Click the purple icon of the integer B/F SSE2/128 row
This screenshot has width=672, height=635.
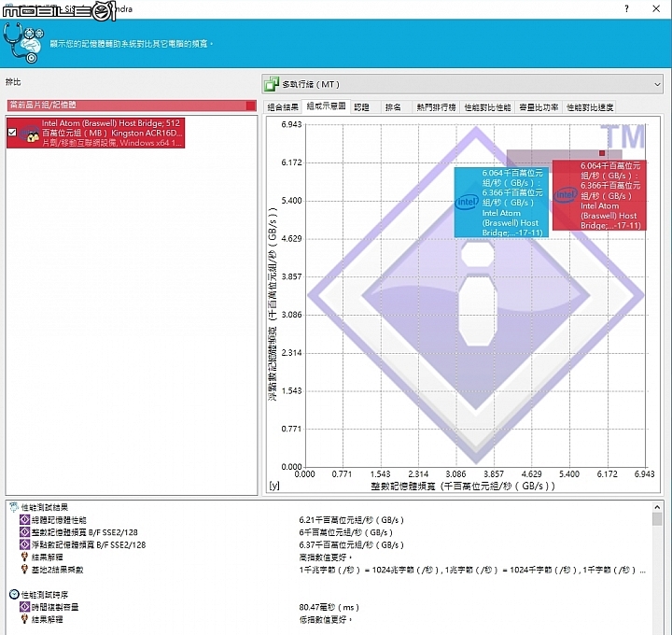coord(24,532)
